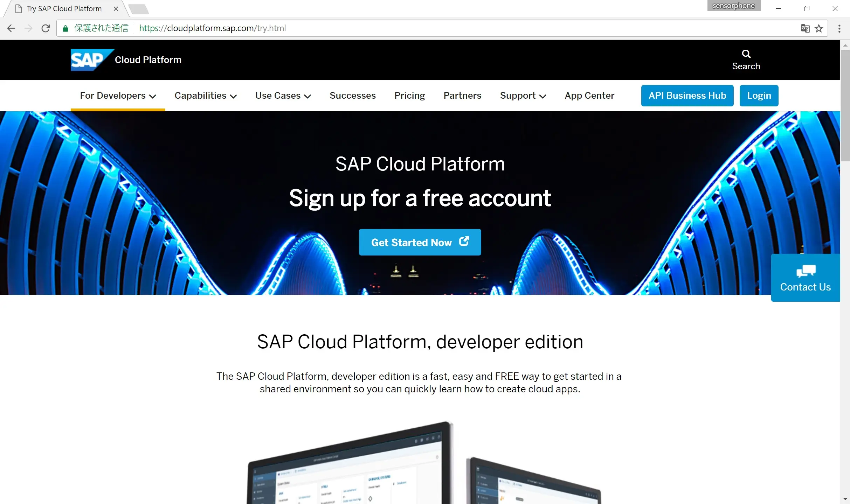
Task: Click the sensorphone profile badge
Action: pyautogui.click(x=734, y=6)
